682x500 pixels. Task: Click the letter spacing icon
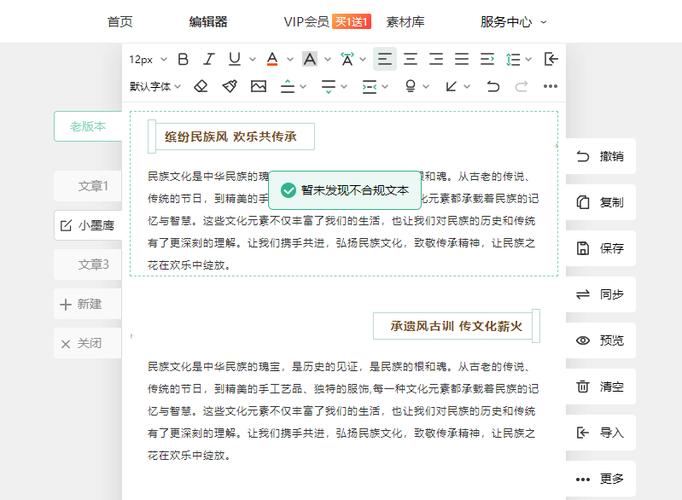pos(347,59)
